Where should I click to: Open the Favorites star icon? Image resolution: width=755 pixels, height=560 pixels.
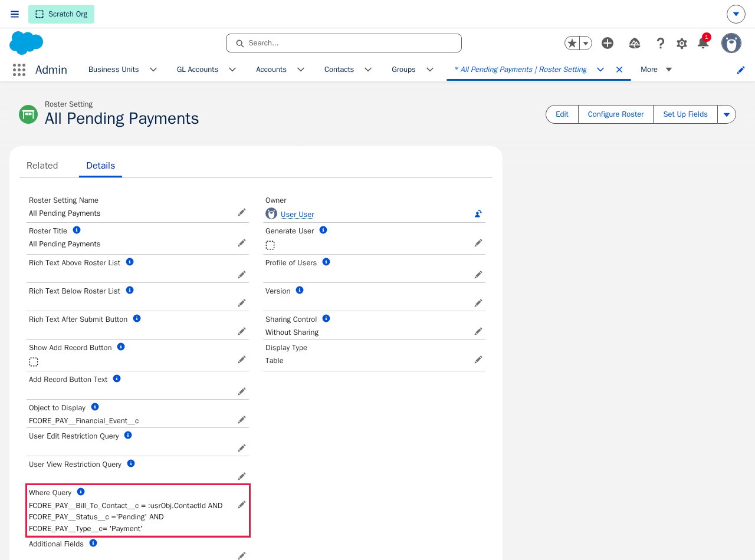point(572,43)
